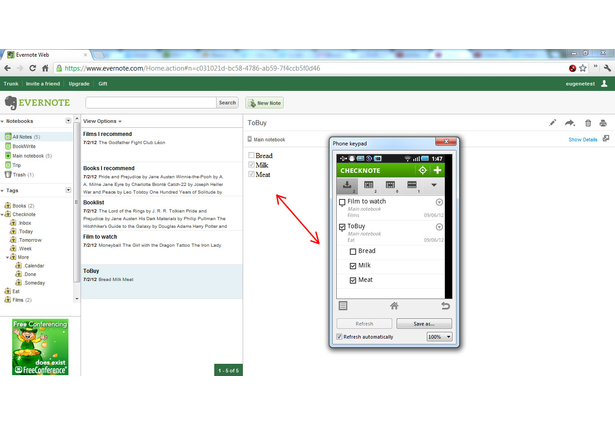
Task: Collapse the More tag subtree
Action: click(7, 257)
